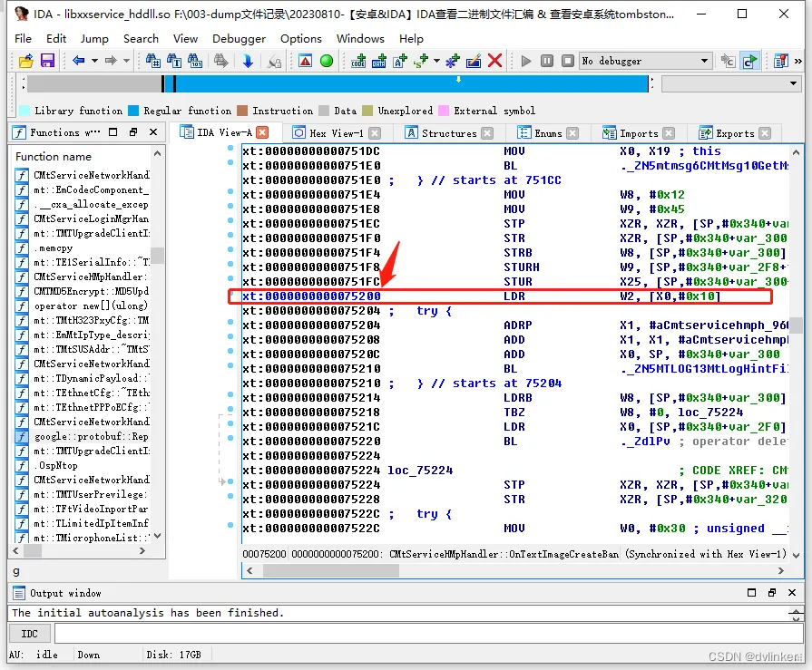Click the blue down arrow toolbar icon
The height and width of the screenshot is (670, 812).
pos(248,61)
